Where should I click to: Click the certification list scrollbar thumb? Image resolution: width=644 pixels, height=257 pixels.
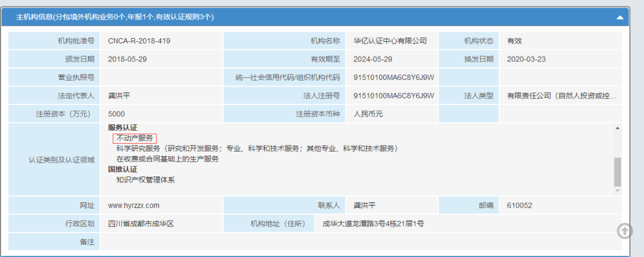(x=617, y=172)
